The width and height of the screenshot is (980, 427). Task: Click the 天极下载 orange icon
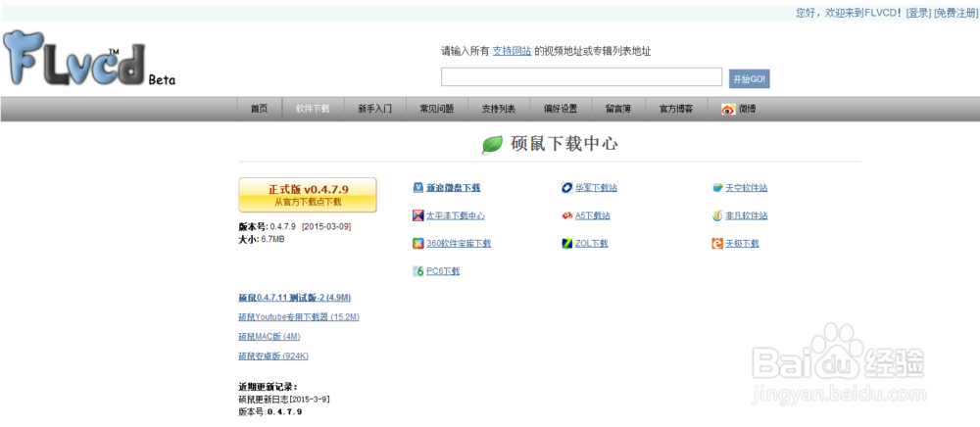[x=717, y=244]
